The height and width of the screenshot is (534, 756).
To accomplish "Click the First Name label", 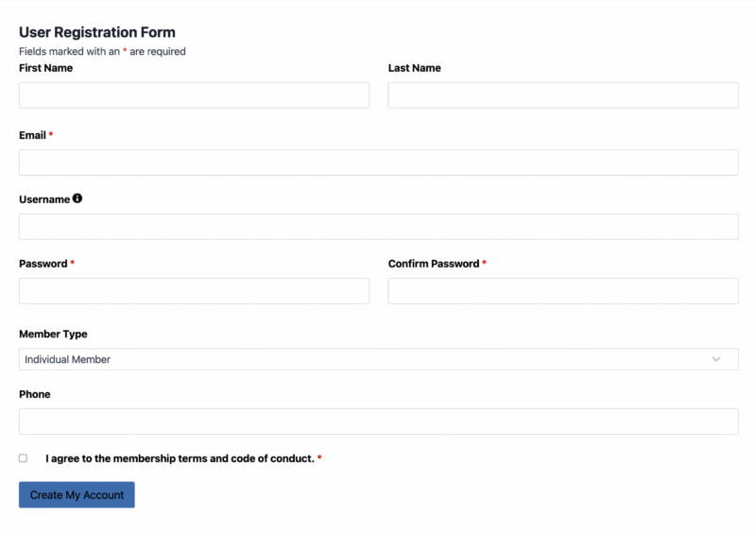I will (x=45, y=68).
